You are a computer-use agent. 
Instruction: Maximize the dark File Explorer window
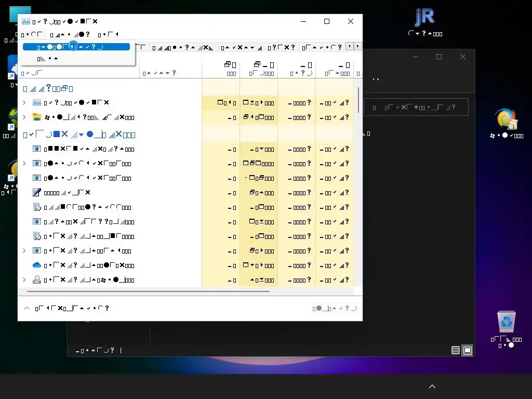438,57
